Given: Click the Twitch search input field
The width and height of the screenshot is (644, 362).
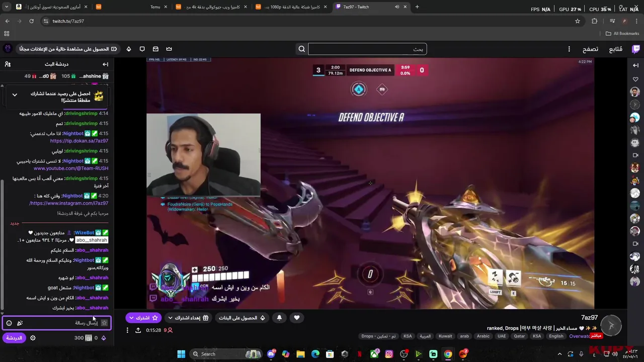Looking at the screenshot, I should (x=367, y=49).
